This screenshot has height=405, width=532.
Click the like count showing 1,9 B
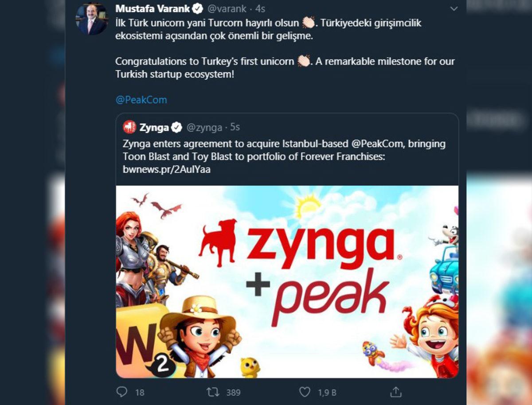pyautogui.click(x=326, y=392)
